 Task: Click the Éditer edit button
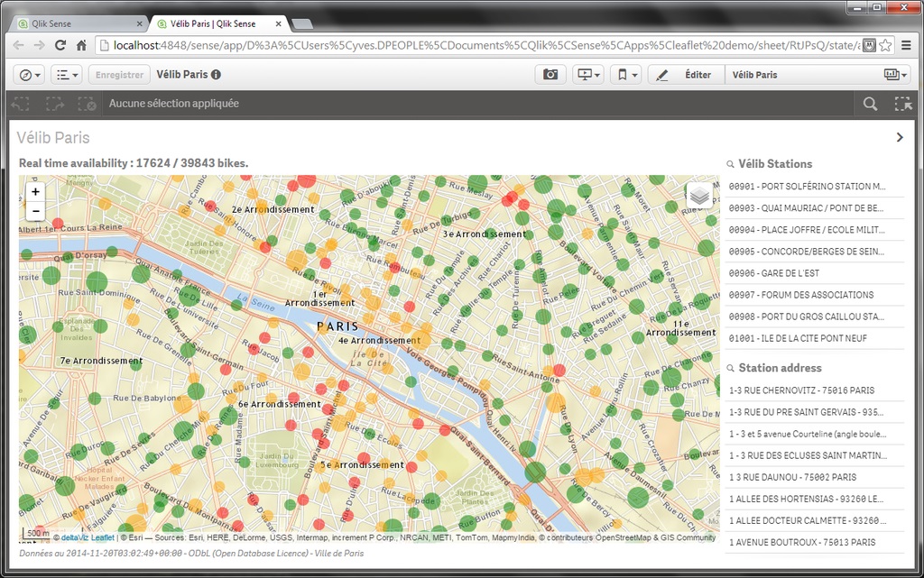pyautogui.click(x=687, y=75)
